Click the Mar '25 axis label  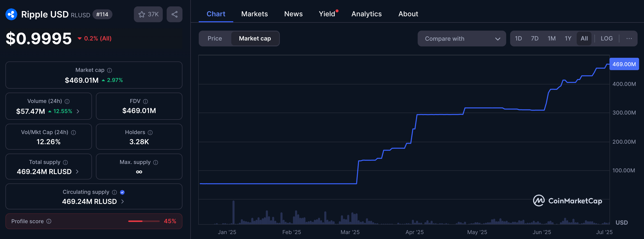coord(350,232)
